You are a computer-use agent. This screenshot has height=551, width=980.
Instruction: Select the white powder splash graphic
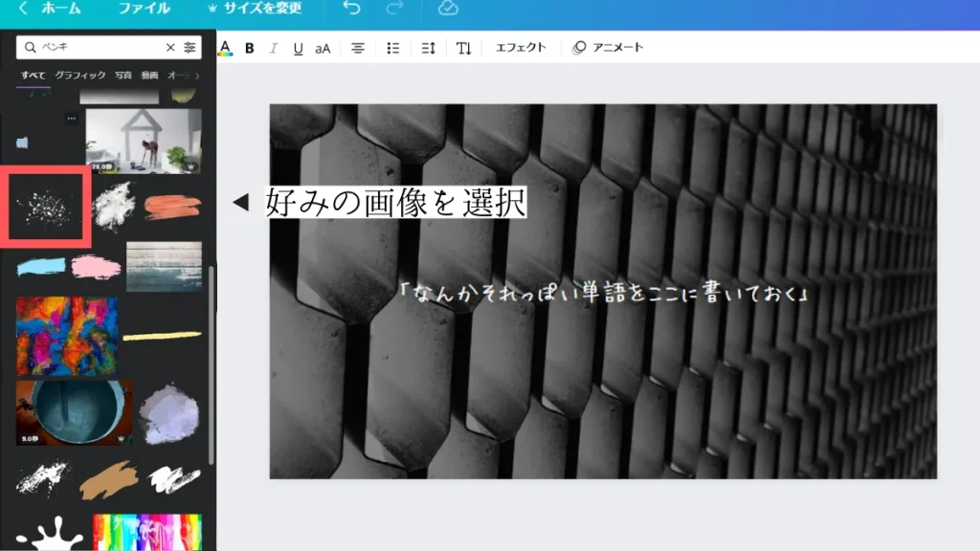114,207
